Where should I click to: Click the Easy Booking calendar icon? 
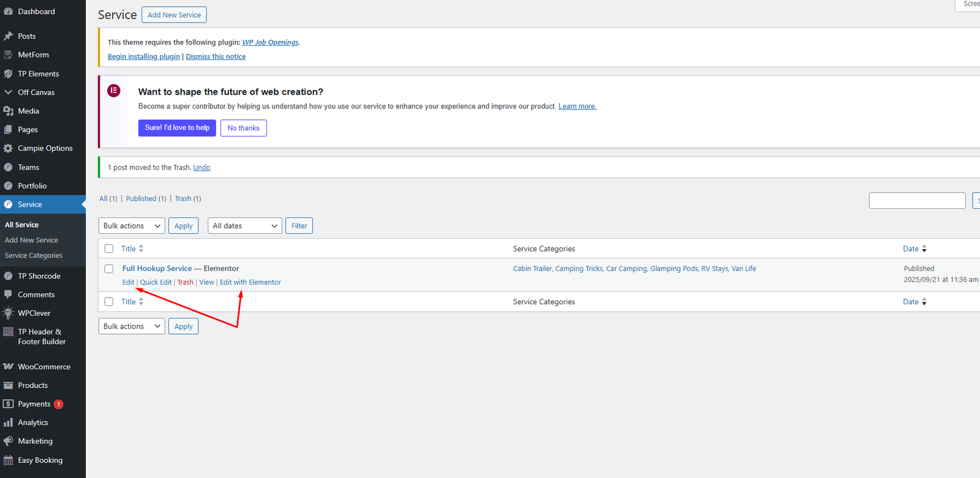[x=8, y=460]
